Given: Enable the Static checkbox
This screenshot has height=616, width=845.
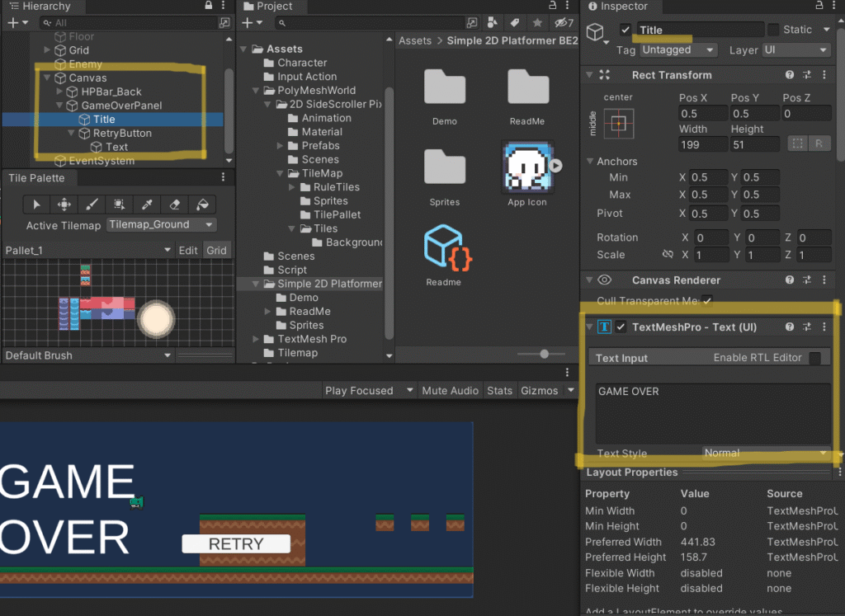Looking at the screenshot, I should point(773,30).
